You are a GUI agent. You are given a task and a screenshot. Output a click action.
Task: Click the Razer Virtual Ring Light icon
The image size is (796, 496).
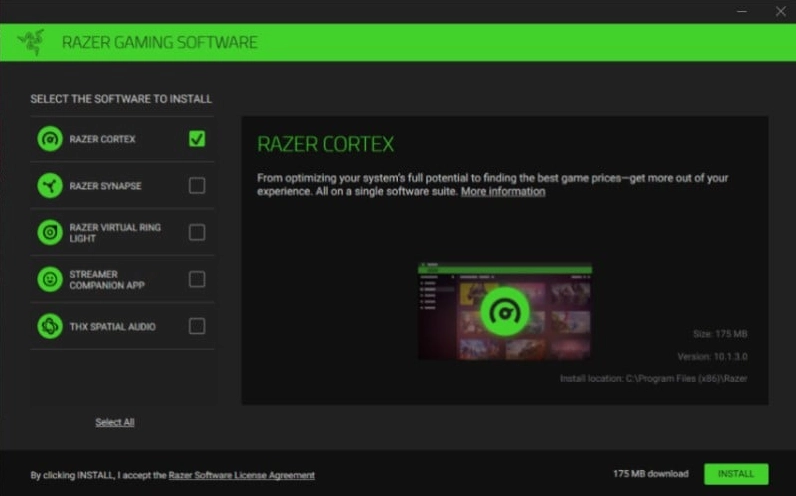[x=50, y=233]
